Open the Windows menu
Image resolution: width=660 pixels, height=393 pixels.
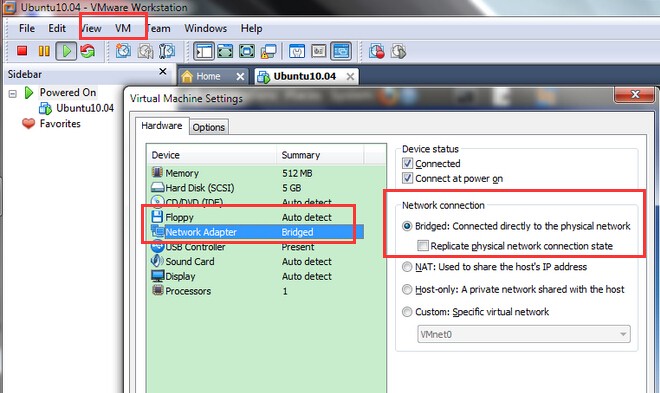(205, 28)
